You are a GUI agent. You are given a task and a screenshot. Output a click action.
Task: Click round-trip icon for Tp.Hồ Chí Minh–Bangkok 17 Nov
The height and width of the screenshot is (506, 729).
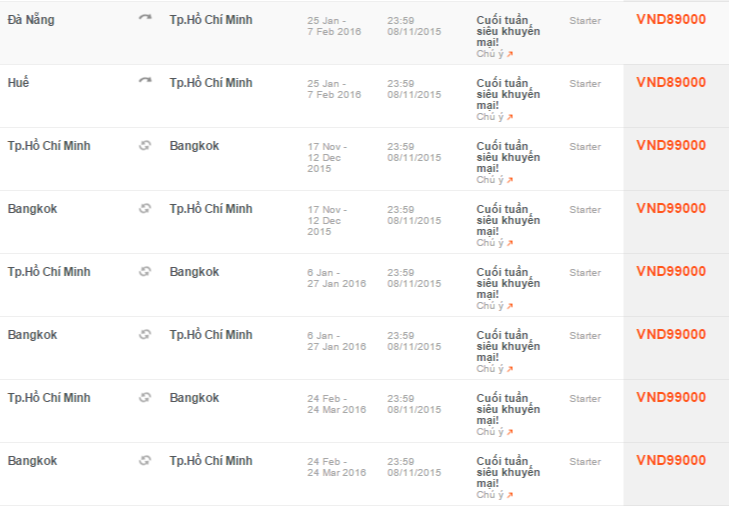[145, 146]
